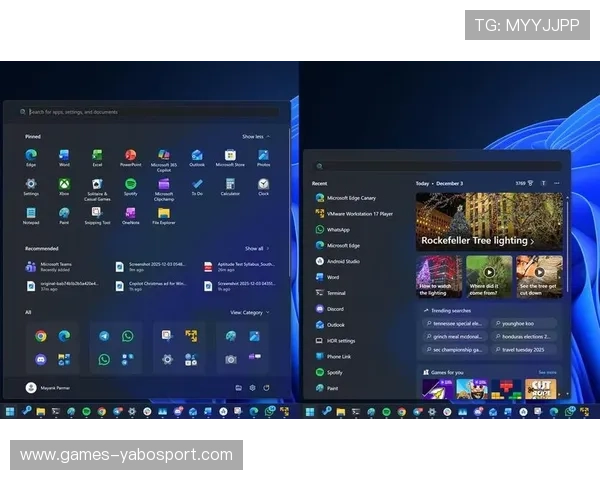Choose Terminal in the Recent list

click(x=330, y=293)
